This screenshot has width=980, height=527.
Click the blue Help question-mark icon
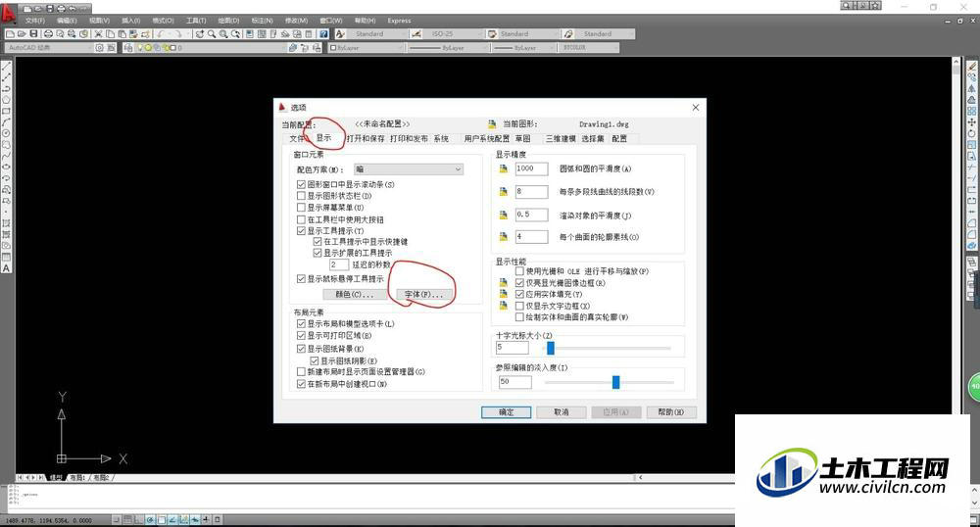(323, 33)
